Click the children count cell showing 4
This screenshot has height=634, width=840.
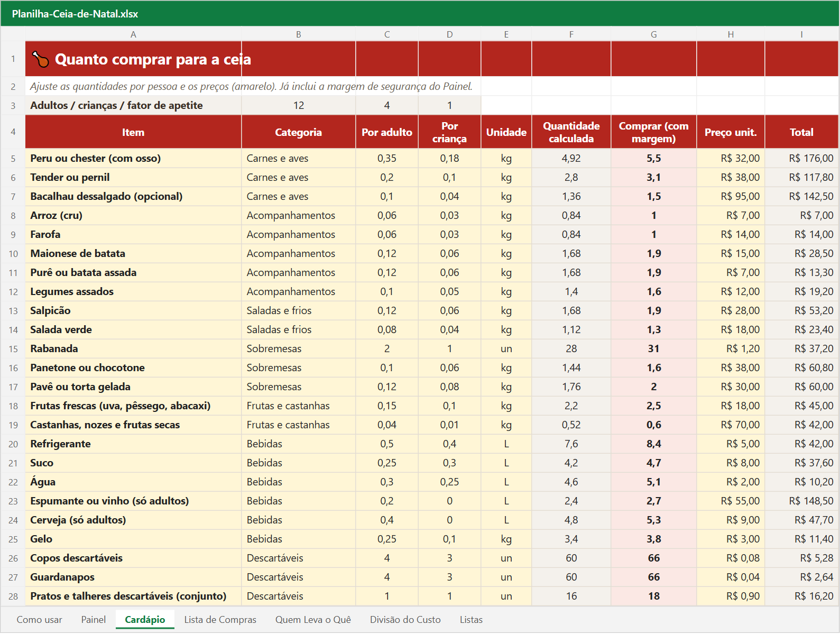[387, 105]
